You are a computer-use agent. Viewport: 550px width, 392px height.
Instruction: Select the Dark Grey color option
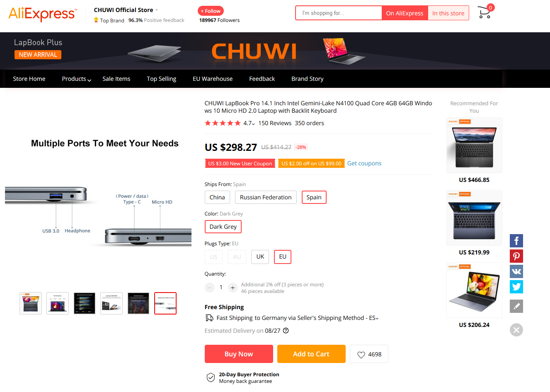coord(223,227)
